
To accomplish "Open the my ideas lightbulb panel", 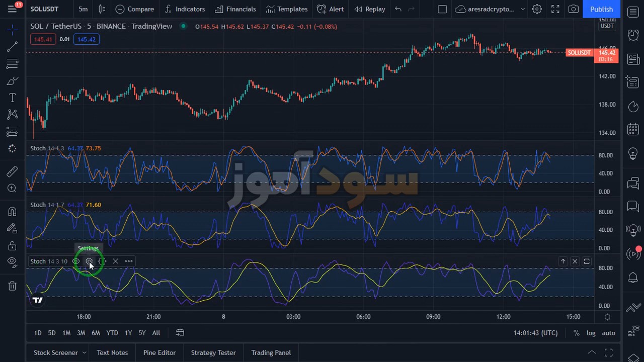I will click(x=633, y=154).
